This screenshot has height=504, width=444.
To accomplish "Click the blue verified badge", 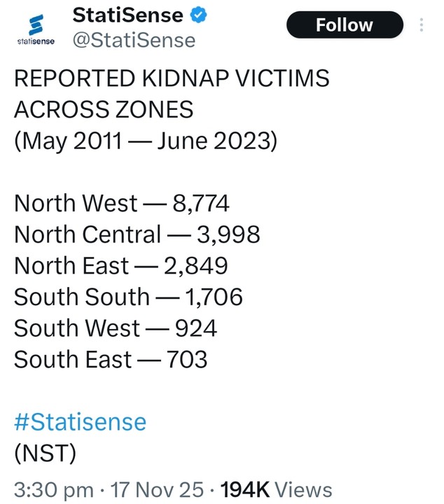I will pos(199,14).
